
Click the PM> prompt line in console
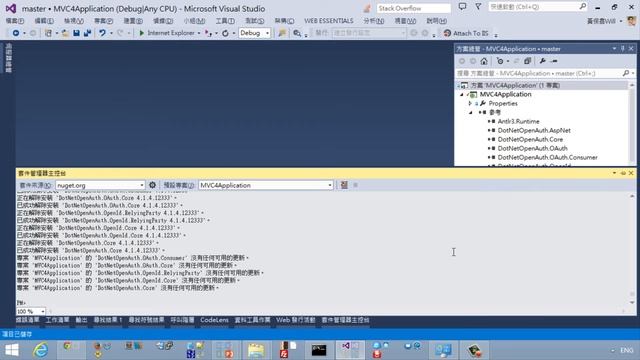click(x=21, y=303)
